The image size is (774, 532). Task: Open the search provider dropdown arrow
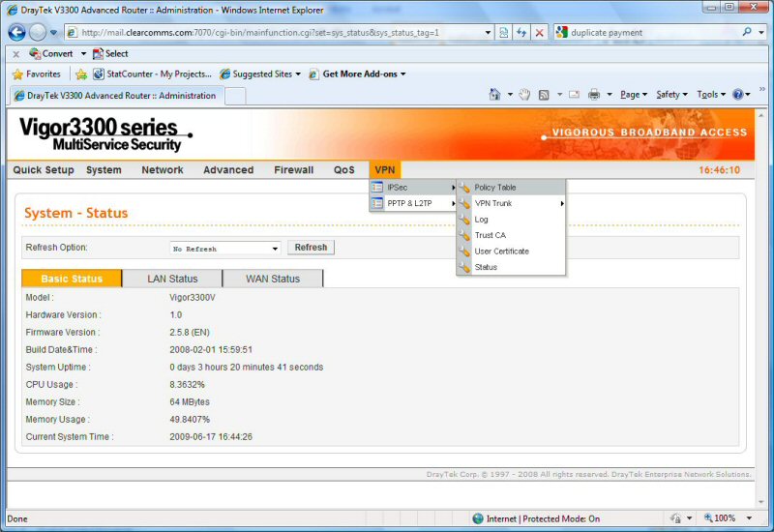(x=760, y=33)
